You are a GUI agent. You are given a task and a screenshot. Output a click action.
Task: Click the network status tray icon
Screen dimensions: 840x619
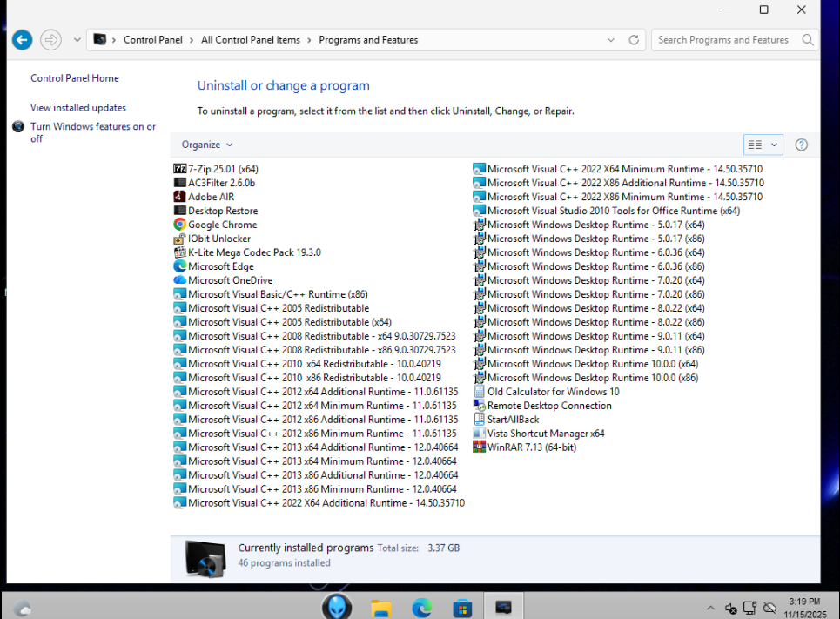(x=750, y=608)
